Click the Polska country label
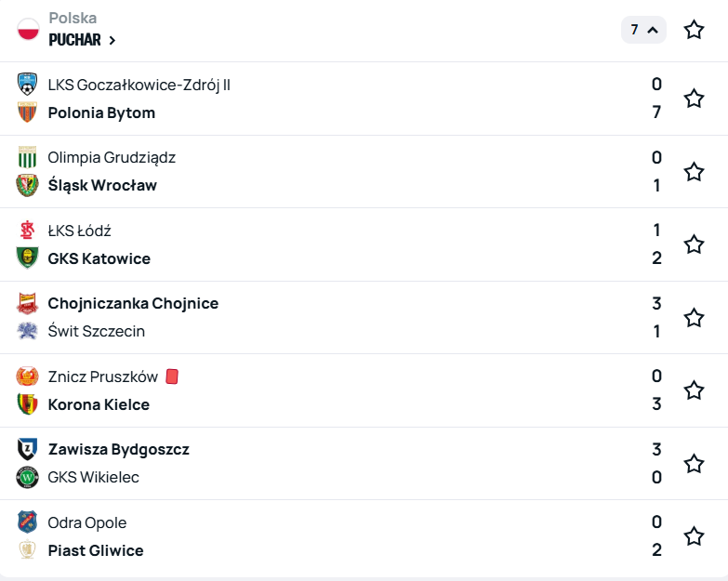 tap(73, 18)
